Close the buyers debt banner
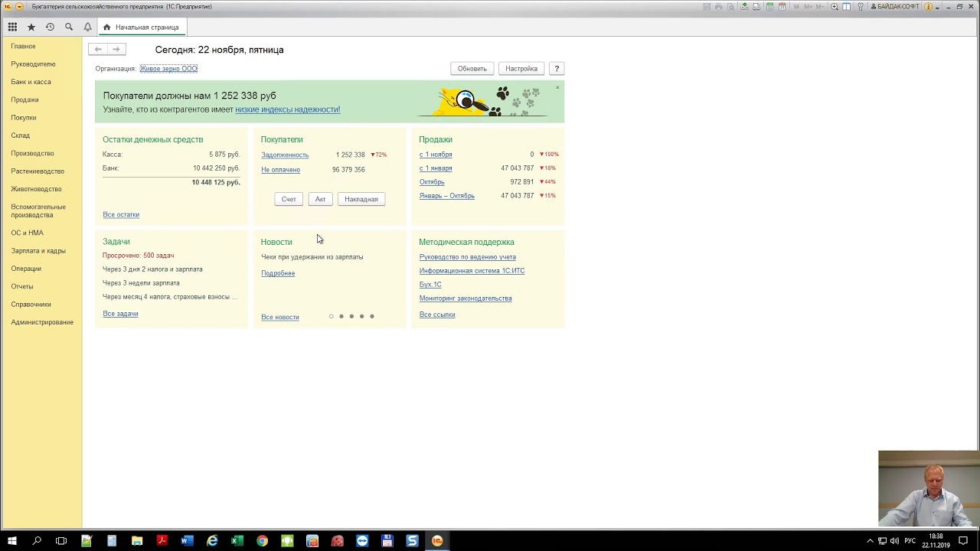Screen dimensions: 980x551 tap(557, 87)
